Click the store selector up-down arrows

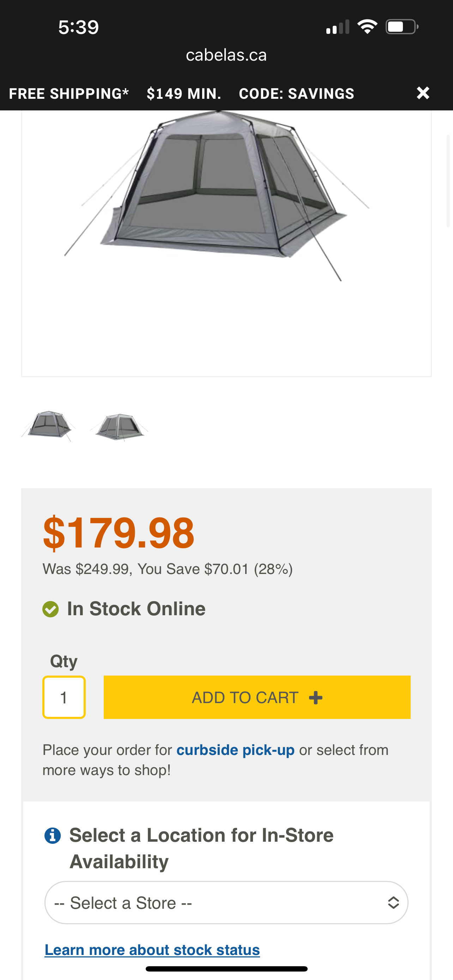tap(393, 903)
